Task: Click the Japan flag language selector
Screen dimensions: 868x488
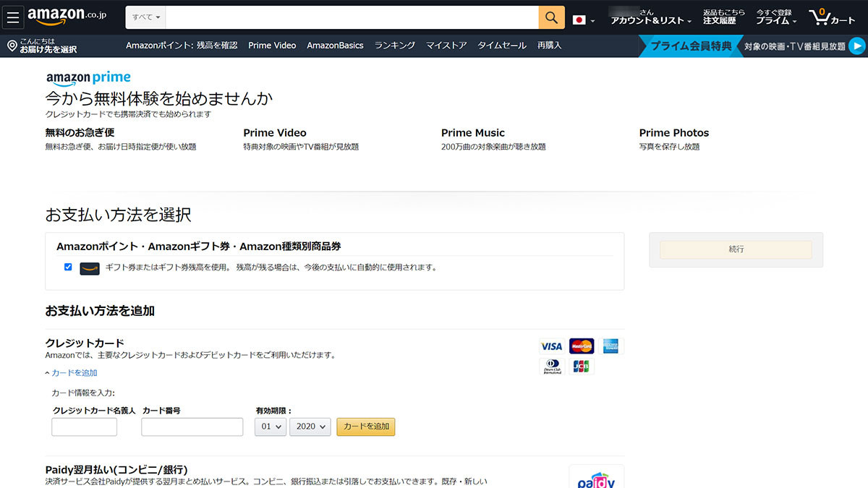Action: click(x=579, y=20)
